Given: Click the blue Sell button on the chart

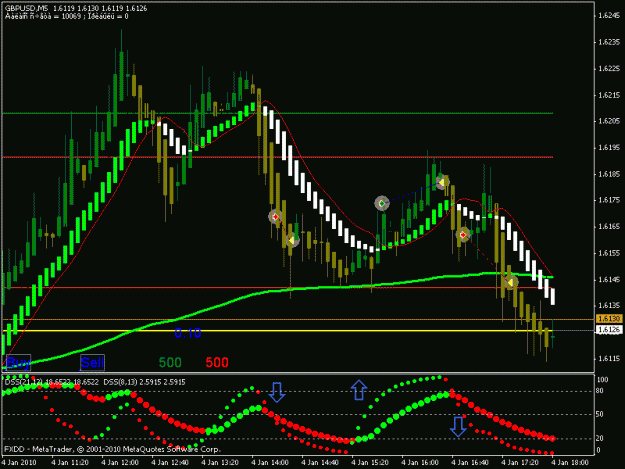Looking at the screenshot, I should tap(92, 362).
